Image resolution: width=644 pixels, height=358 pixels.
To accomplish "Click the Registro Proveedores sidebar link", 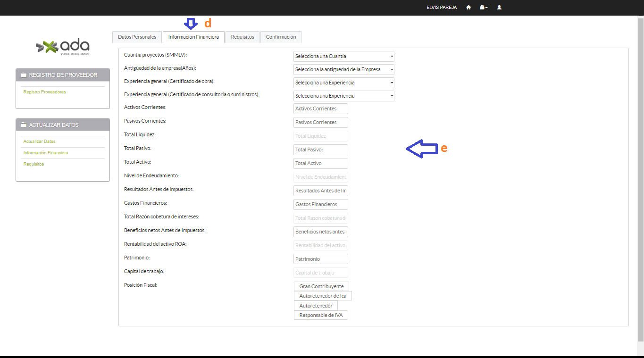I will 45,92.
